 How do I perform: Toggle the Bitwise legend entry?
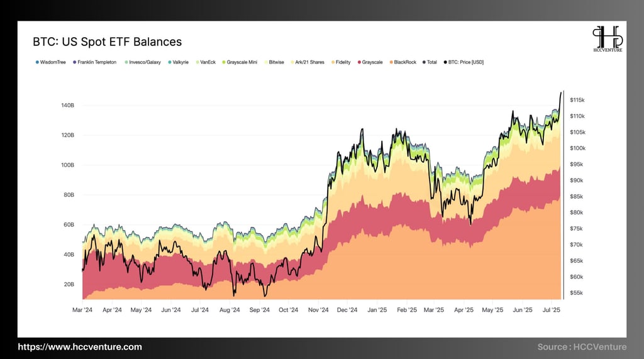pyautogui.click(x=274, y=62)
